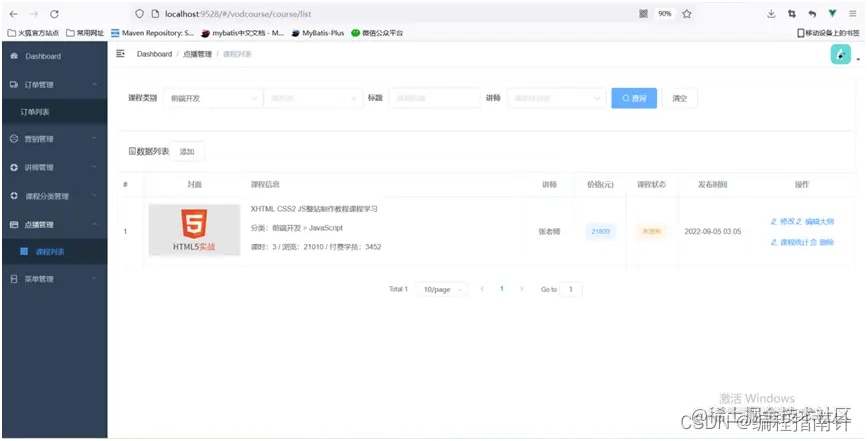867x441 pixels.
Task: Go to the next page arrow in pagination
Action: click(521, 288)
